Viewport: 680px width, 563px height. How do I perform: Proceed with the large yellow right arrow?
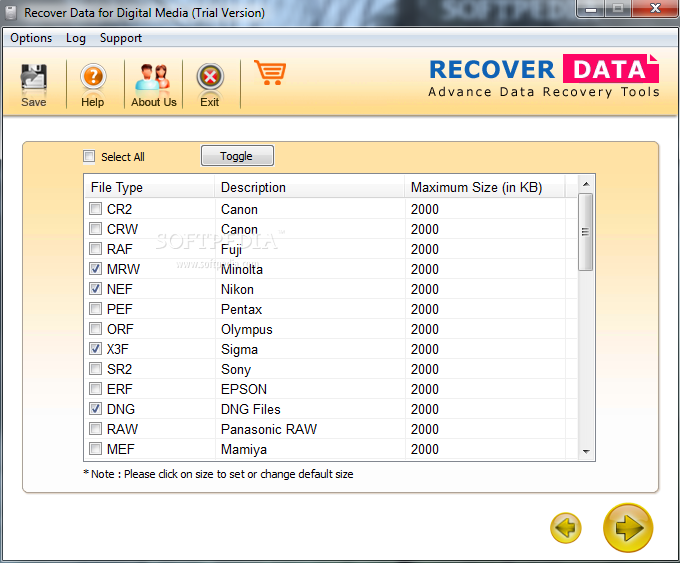pyautogui.click(x=628, y=527)
